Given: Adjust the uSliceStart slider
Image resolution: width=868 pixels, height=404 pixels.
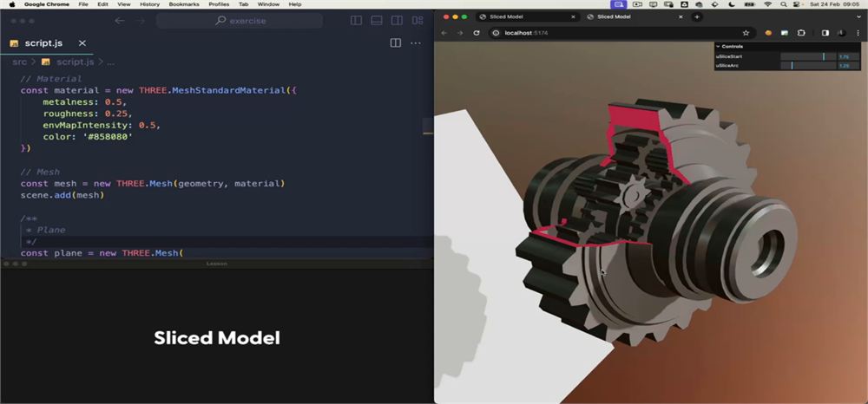Looking at the screenshot, I should [808, 56].
